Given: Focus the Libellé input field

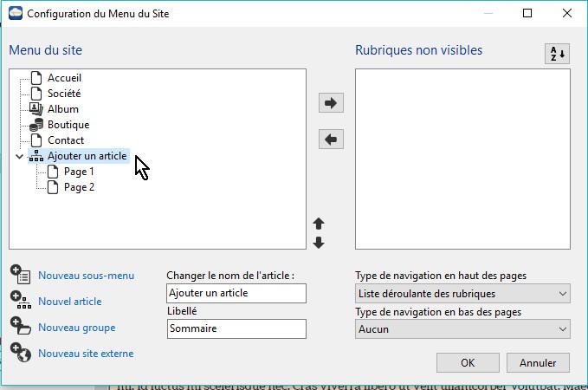Looking at the screenshot, I should (236, 328).
